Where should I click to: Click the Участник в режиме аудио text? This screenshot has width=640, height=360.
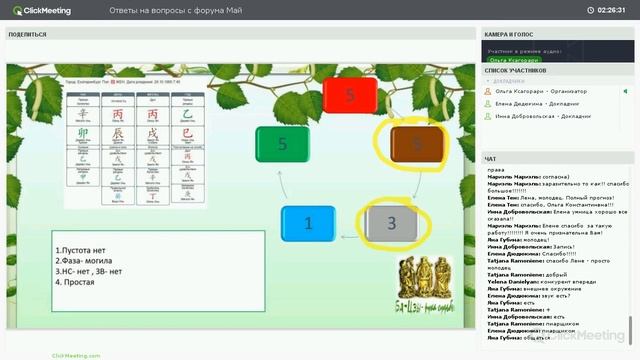pos(524,51)
